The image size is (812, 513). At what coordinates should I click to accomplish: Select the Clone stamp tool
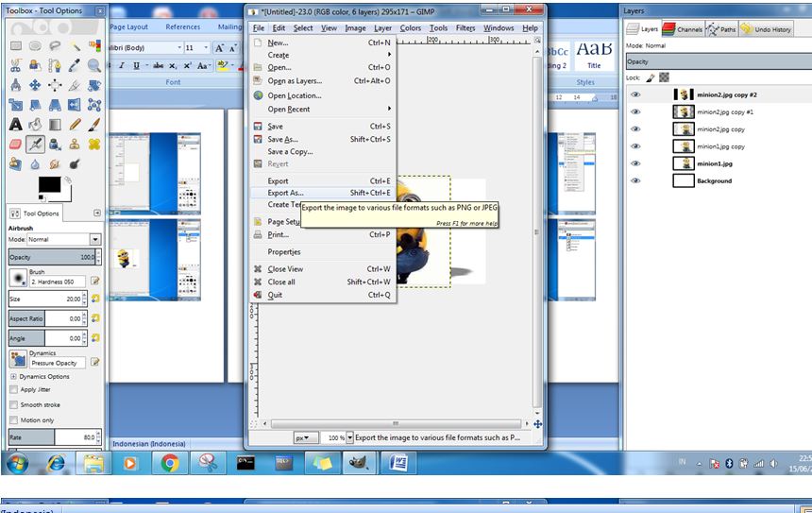coord(75,144)
